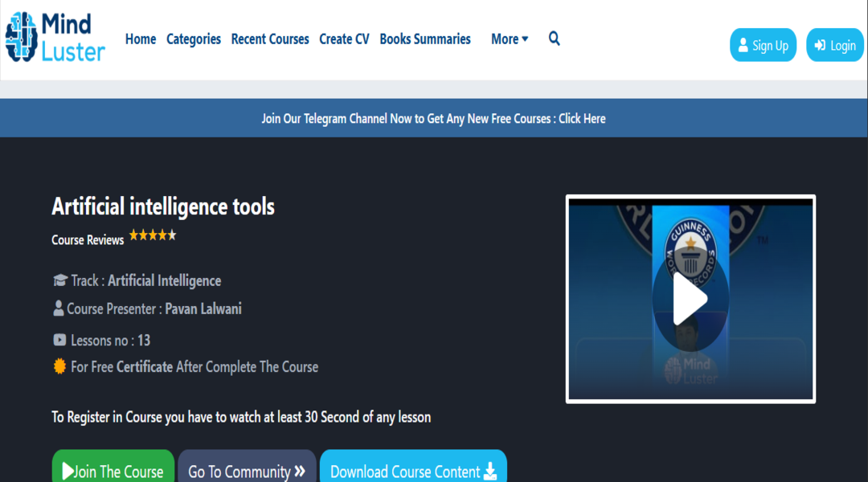Click the 'Course Reviews' label

tap(88, 240)
